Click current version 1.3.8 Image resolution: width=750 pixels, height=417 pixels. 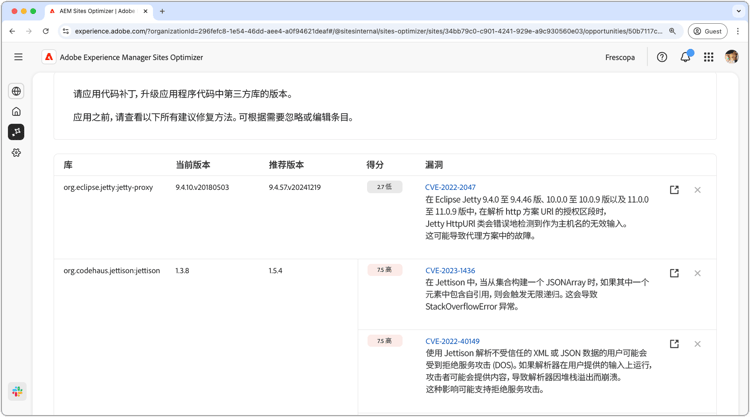click(x=182, y=270)
